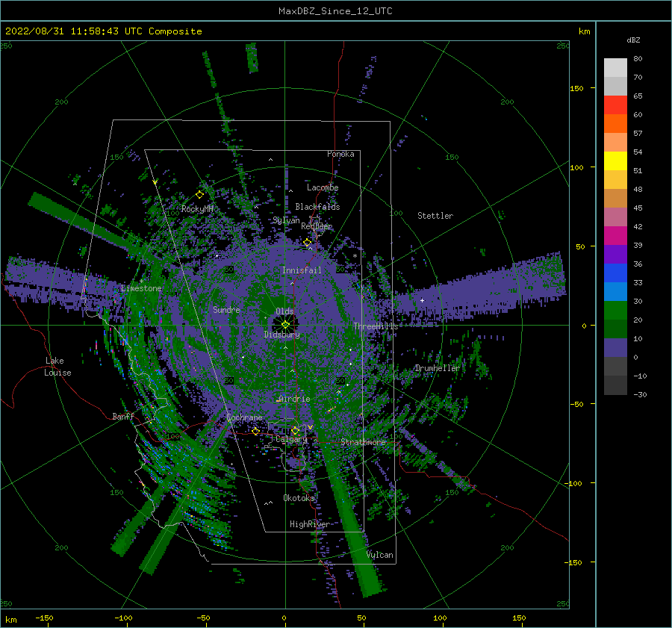This screenshot has height=628, width=672.
Task: Click the orange 57-60 dBZ legend swatch
Action: (615, 124)
